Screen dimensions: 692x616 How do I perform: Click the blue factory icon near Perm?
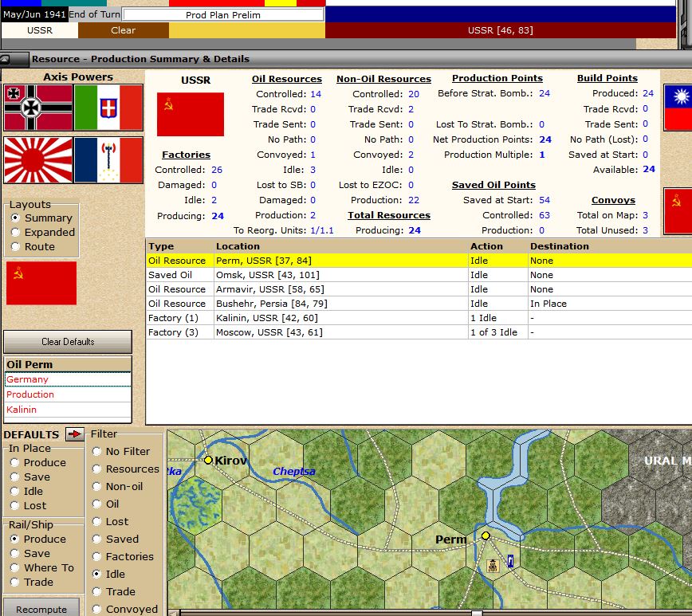point(510,561)
